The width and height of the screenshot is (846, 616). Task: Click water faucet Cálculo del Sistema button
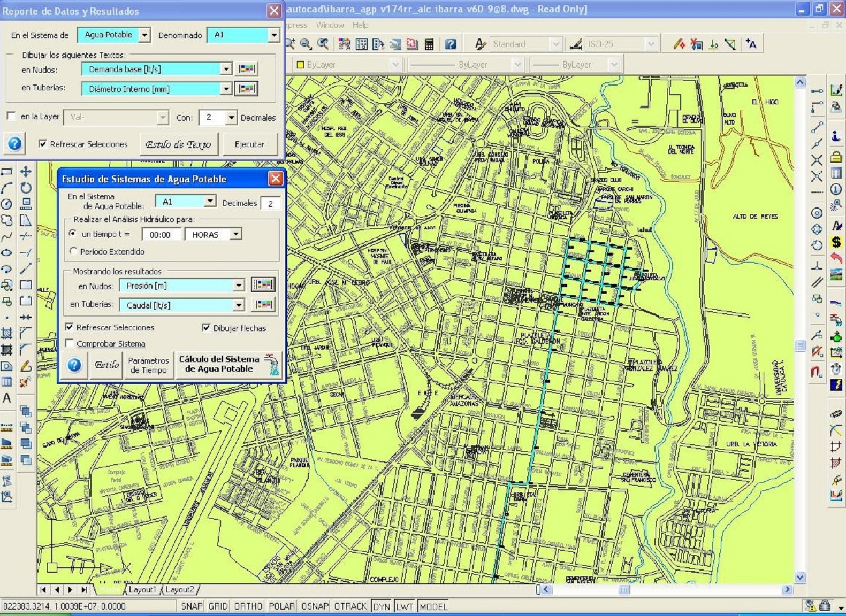point(228,364)
